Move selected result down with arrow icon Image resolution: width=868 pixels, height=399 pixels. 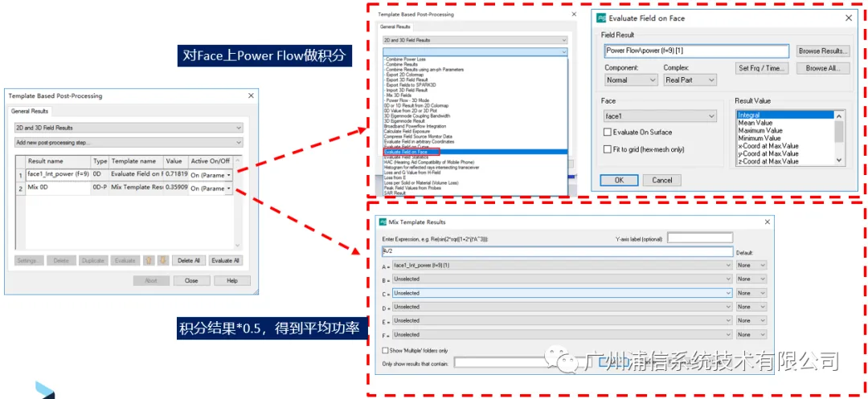162,260
